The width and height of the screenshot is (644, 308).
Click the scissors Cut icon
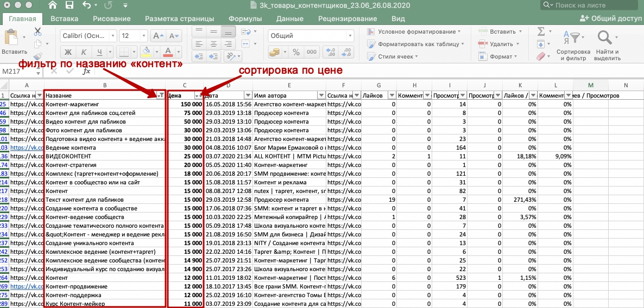point(37,31)
